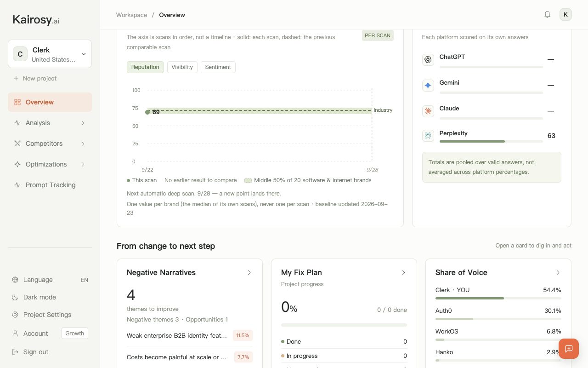Open the K user avatar menu
588x368 pixels.
[565, 15]
